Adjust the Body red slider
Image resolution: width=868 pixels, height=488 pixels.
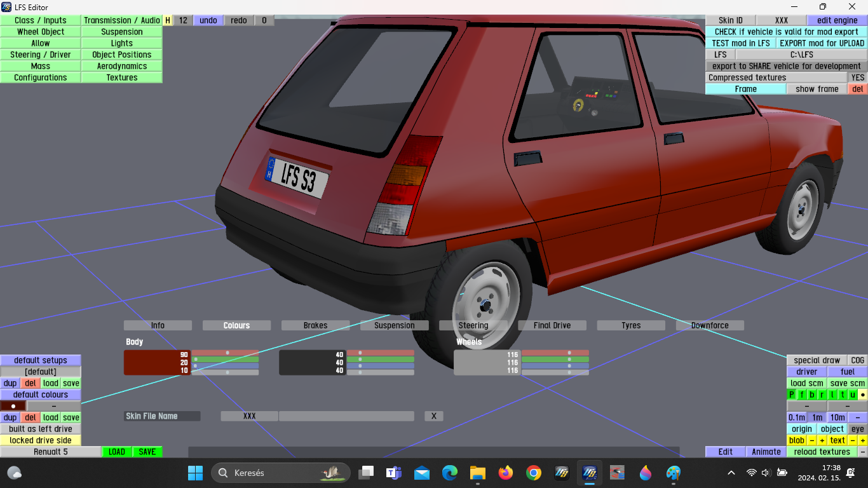(226, 353)
